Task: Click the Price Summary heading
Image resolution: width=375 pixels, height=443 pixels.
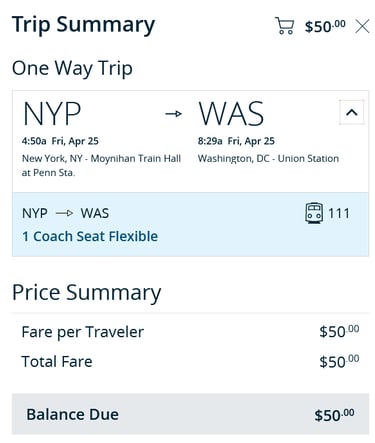Action: click(x=87, y=293)
